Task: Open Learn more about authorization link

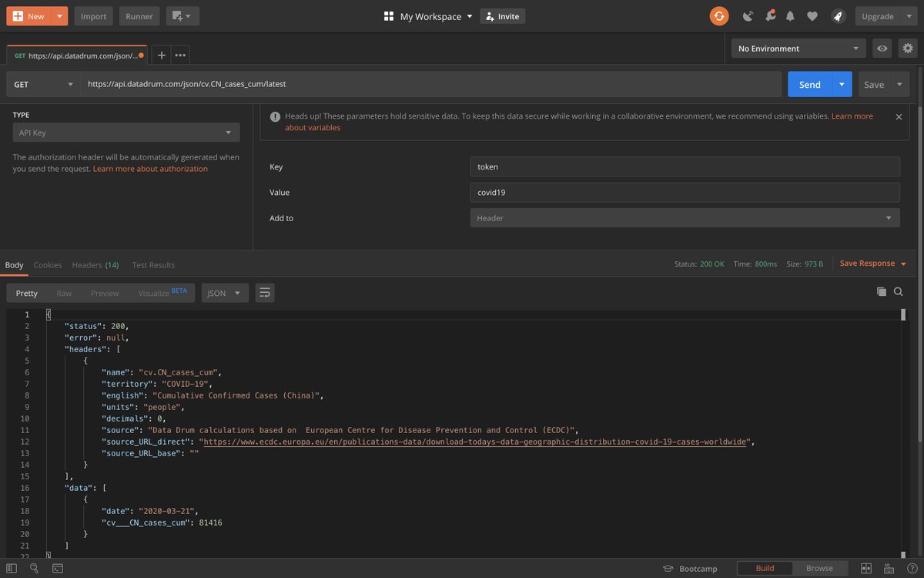Action: click(150, 169)
